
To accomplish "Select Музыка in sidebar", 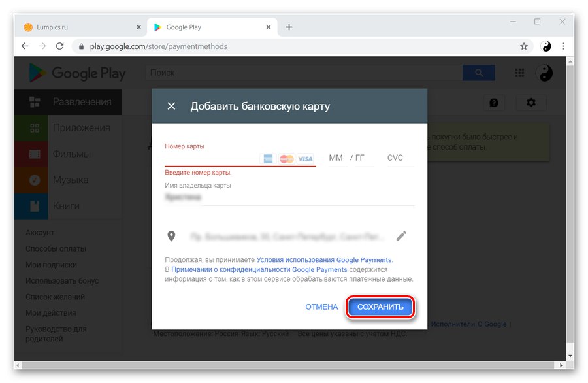I will coord(68,180).
